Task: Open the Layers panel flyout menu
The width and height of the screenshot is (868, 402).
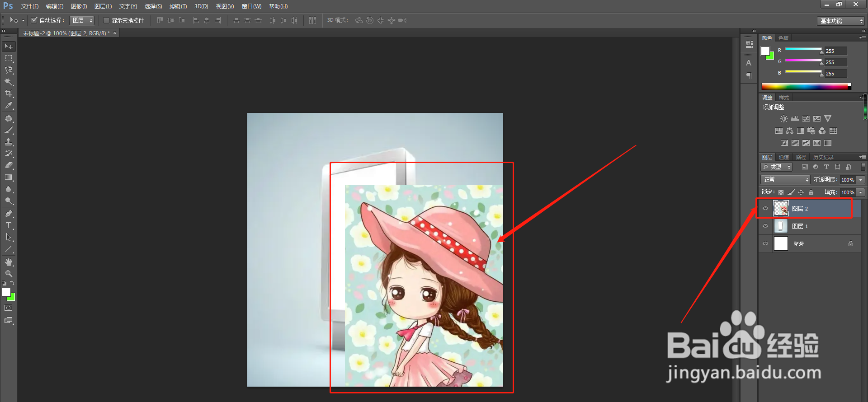Action: tap(863, 157)
